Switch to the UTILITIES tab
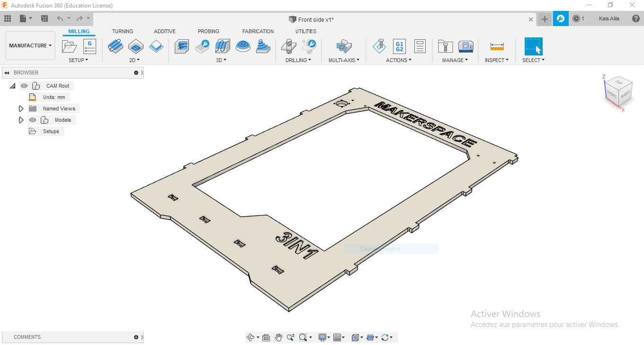Viewport: 644px width, 345px height. click(x=306, y=31)
